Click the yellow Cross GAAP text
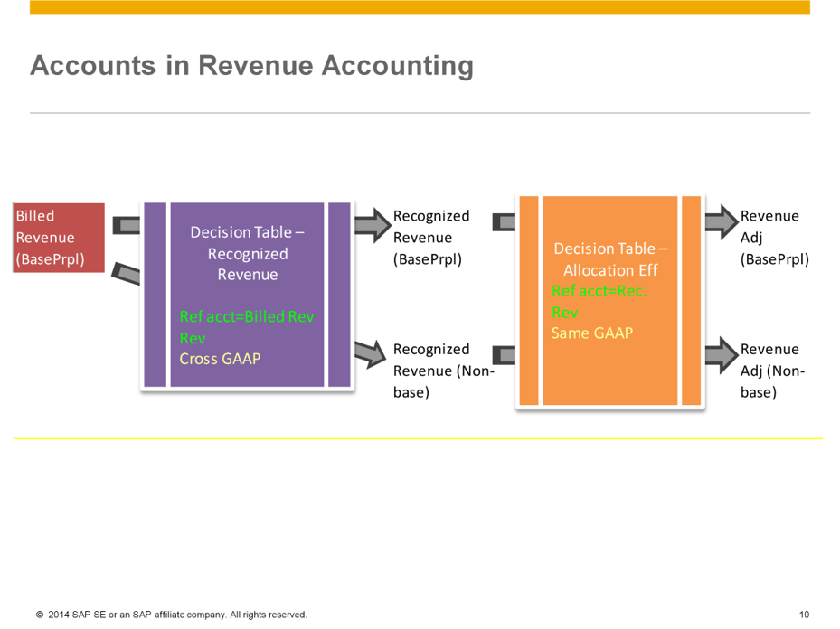Viewport: 840px width, 629px height. click(x=219, y=359)
